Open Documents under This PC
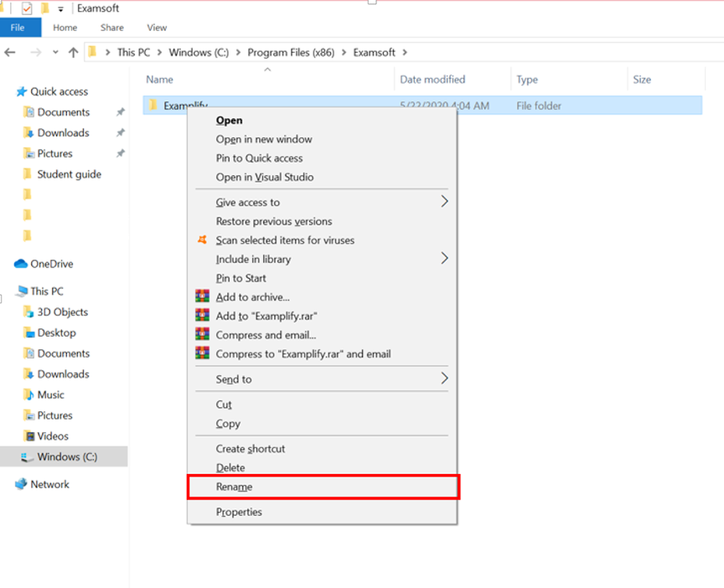The image size is (724, 588). click(x=63, y=353)
